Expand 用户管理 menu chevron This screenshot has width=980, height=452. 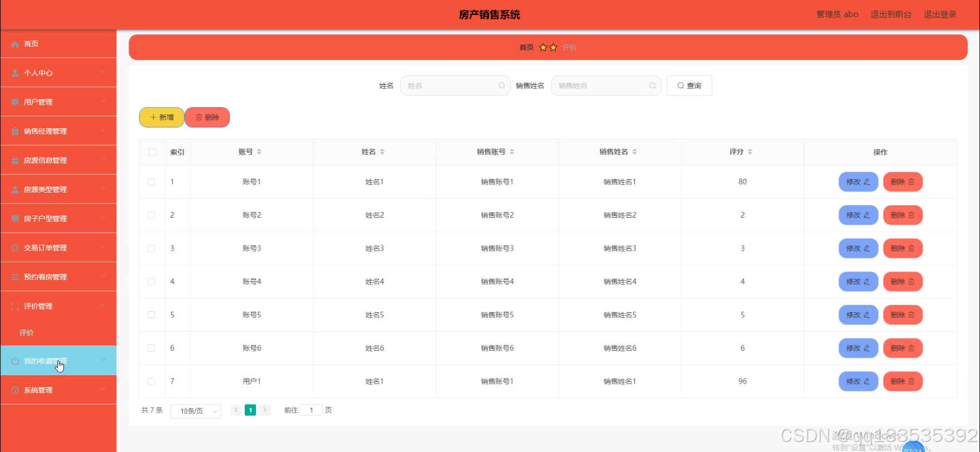103,101
